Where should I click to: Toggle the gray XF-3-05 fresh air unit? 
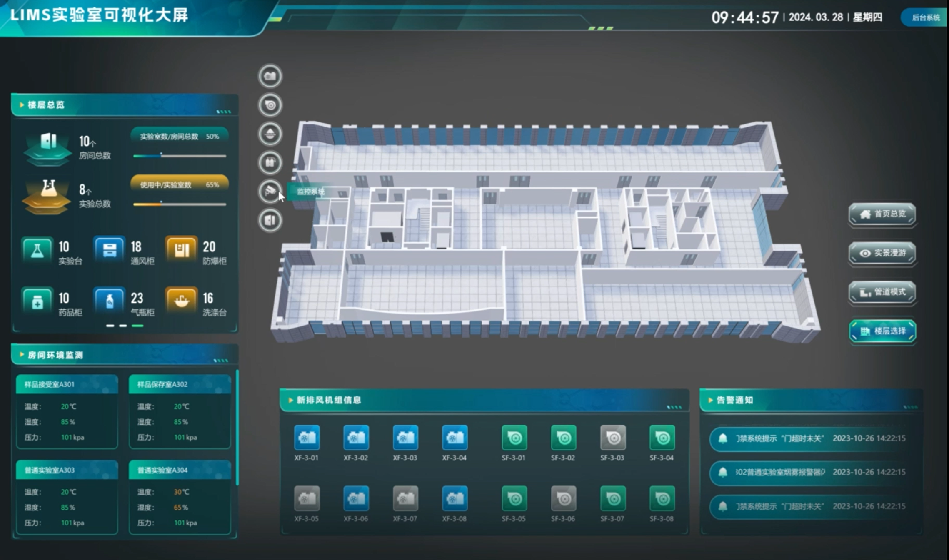coord(307,498)
